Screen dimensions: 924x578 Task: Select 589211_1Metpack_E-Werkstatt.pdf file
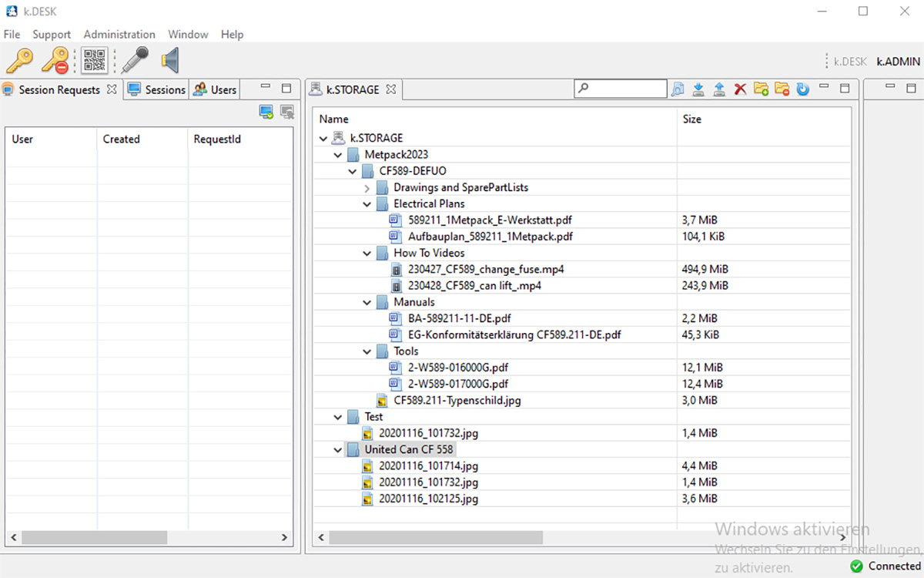point(490,220)
